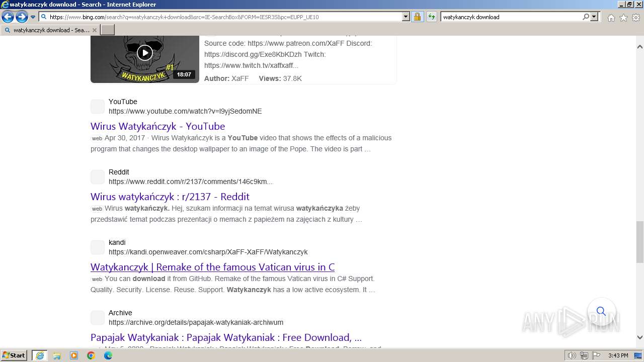Launch Edge from the taskbar

[108, 355]
